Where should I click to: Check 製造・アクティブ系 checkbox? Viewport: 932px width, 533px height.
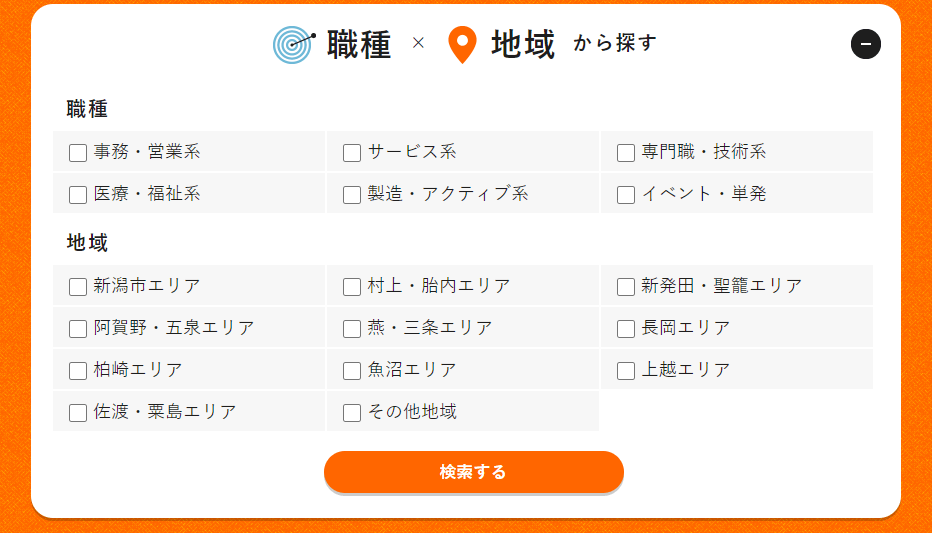coord(352,195)
